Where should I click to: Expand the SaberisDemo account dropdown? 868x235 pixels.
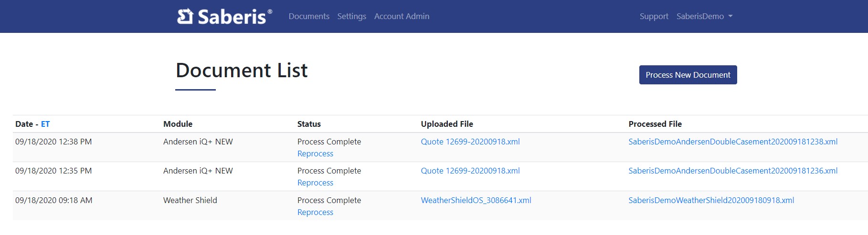point(704,16)
